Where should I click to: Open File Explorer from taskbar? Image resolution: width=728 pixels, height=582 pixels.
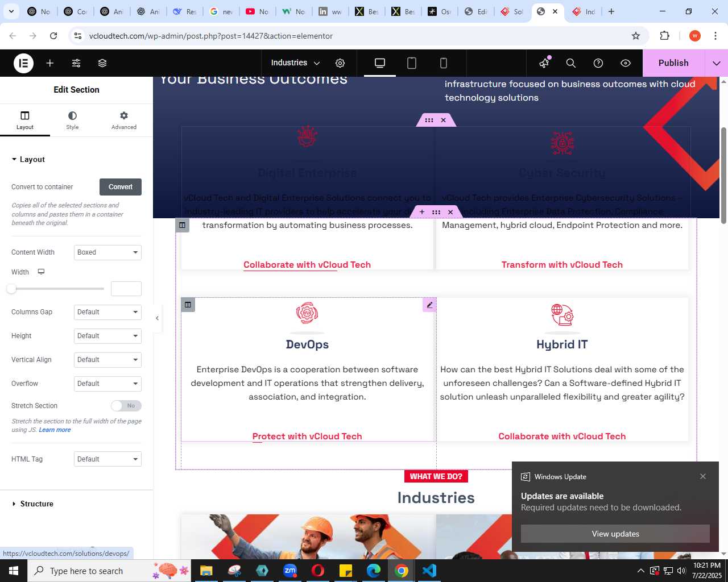click(x=206, y=571)
